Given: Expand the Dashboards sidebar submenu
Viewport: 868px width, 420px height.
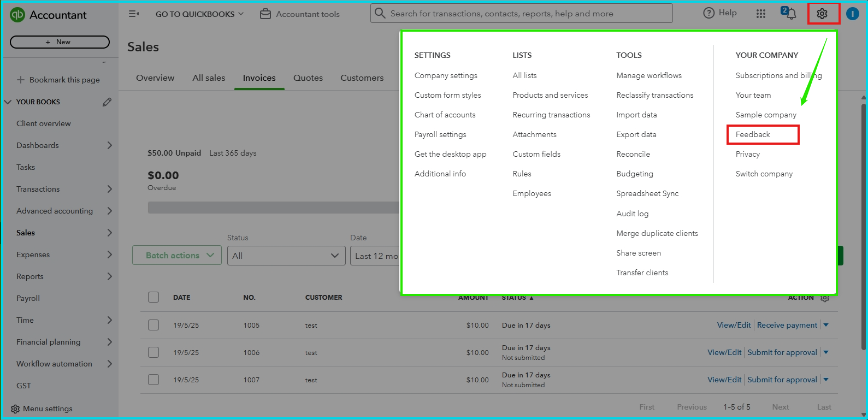Looking at the screenshot, I should coord(109,145).
